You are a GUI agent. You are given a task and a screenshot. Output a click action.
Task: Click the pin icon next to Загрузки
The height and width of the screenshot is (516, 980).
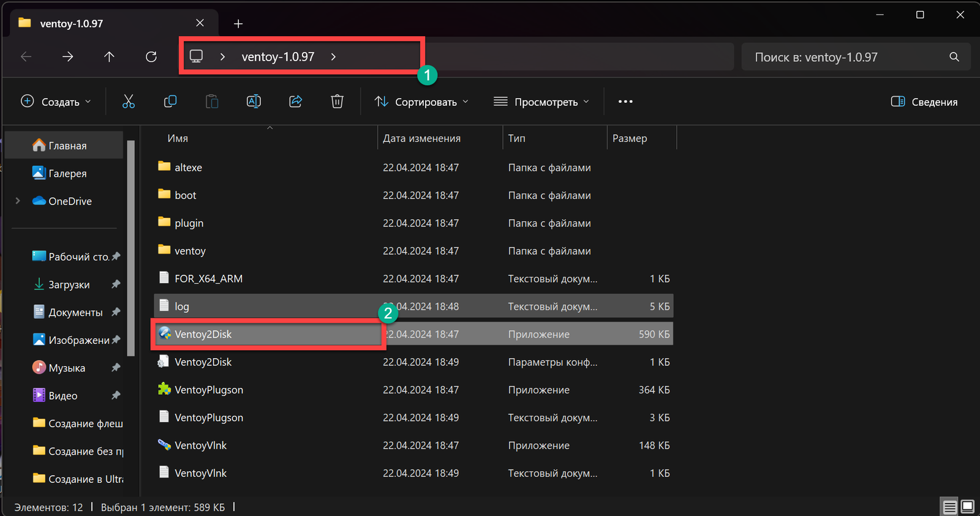click(116, 284)
